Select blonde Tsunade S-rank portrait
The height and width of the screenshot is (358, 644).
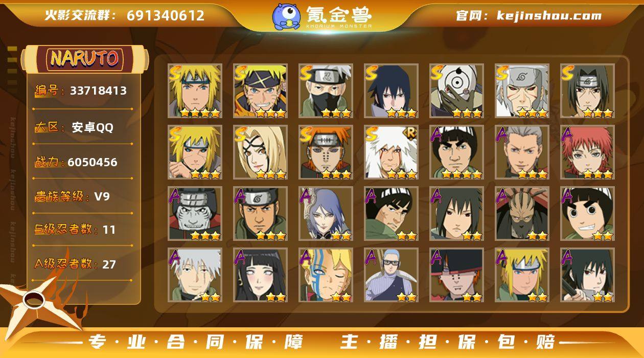(x=260, y=152)
